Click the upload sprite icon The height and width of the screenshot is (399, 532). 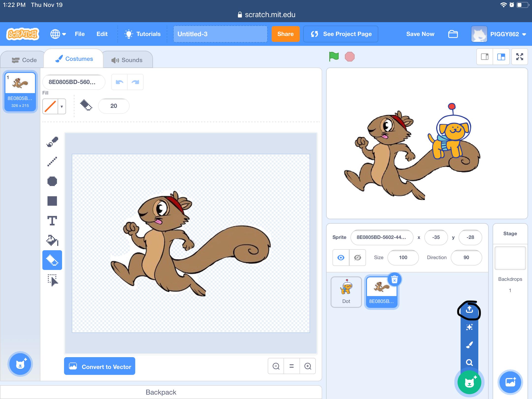pos(469,310)
